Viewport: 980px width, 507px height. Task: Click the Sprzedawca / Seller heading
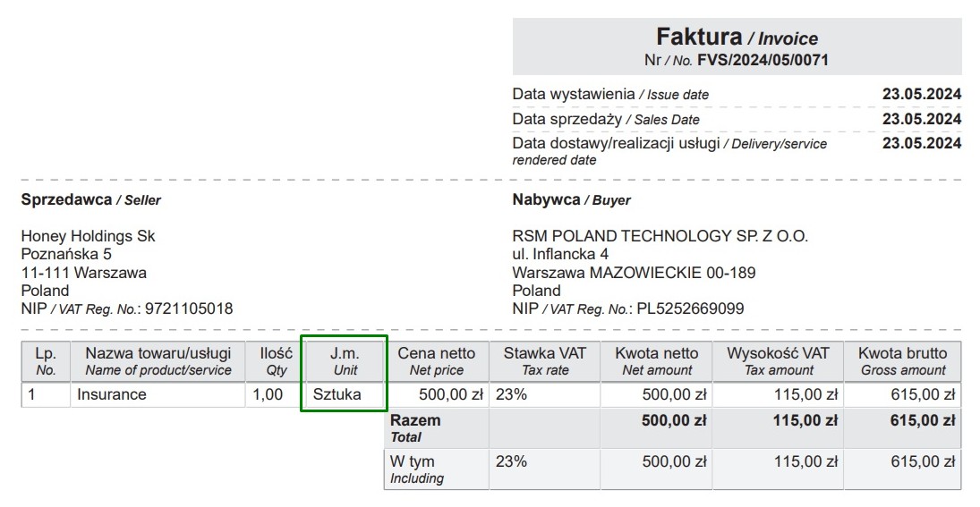click(90, 200)
